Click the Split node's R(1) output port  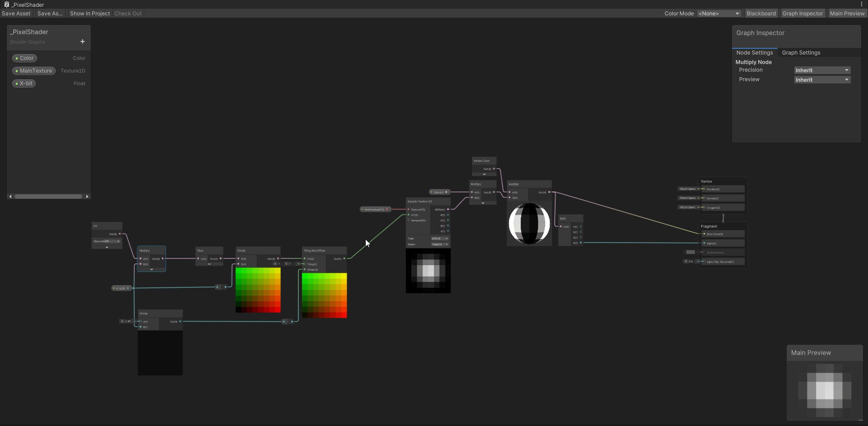pyautogui.click(x=581, y=227)
